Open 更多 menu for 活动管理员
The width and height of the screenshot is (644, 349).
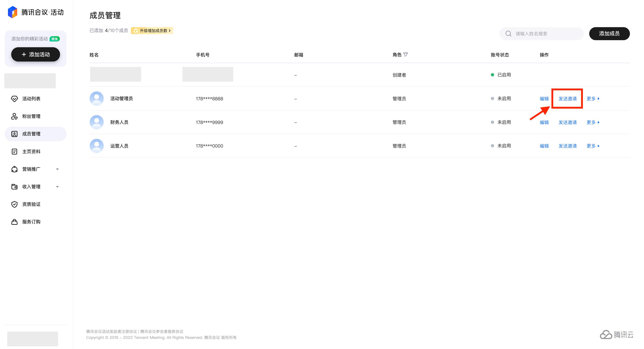point(593,99)
